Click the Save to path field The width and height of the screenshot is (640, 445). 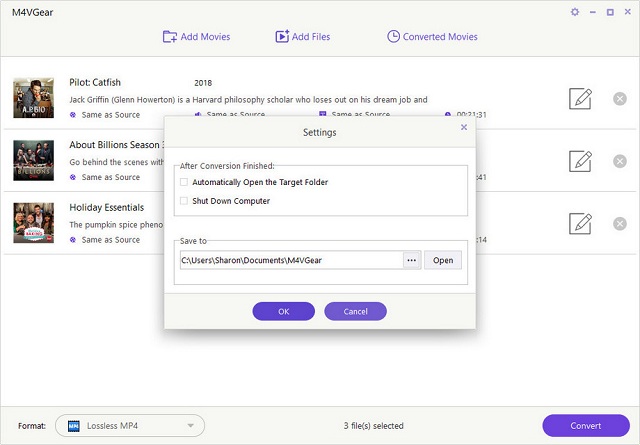click(x=288, y=260)
